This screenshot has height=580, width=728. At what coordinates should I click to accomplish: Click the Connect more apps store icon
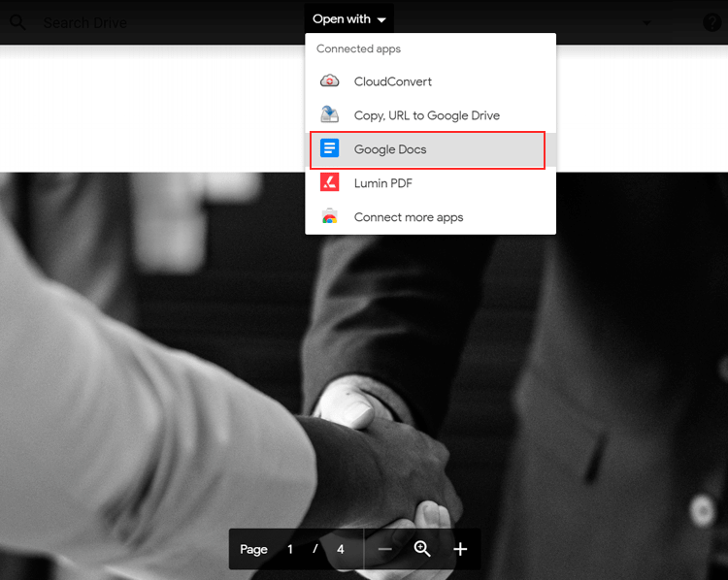pyautogui.click(x=330, y=217)
